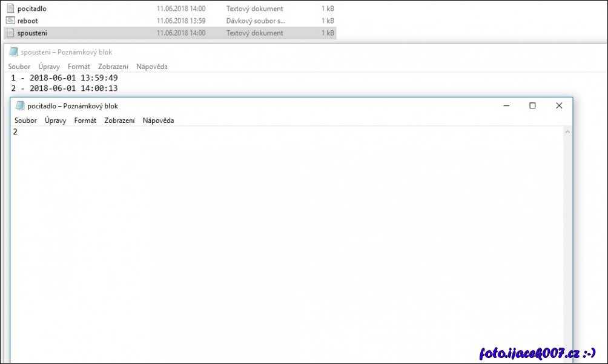Click the pocitadlo text file icon
Viewport: 608px width, 364px height.
point(10,8)
